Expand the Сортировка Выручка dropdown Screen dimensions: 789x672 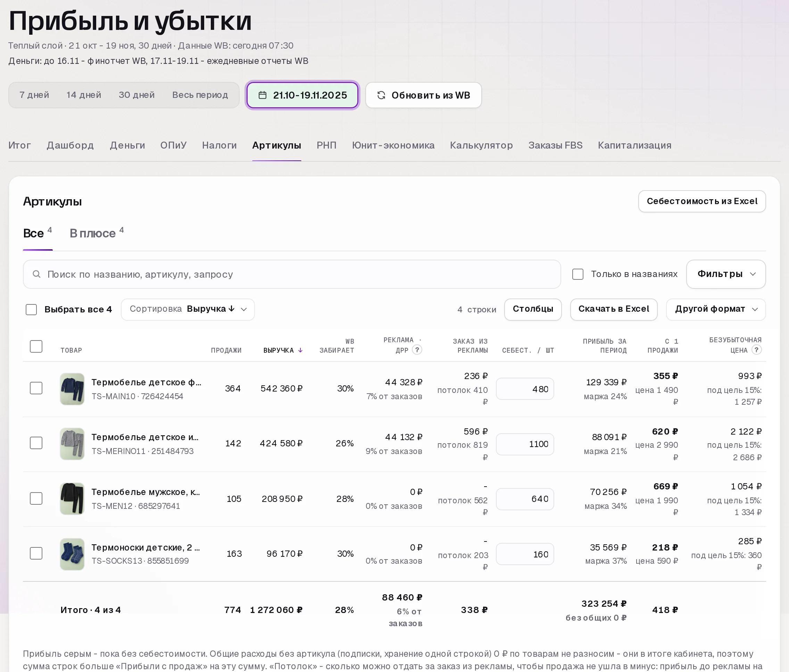[188, 309]
